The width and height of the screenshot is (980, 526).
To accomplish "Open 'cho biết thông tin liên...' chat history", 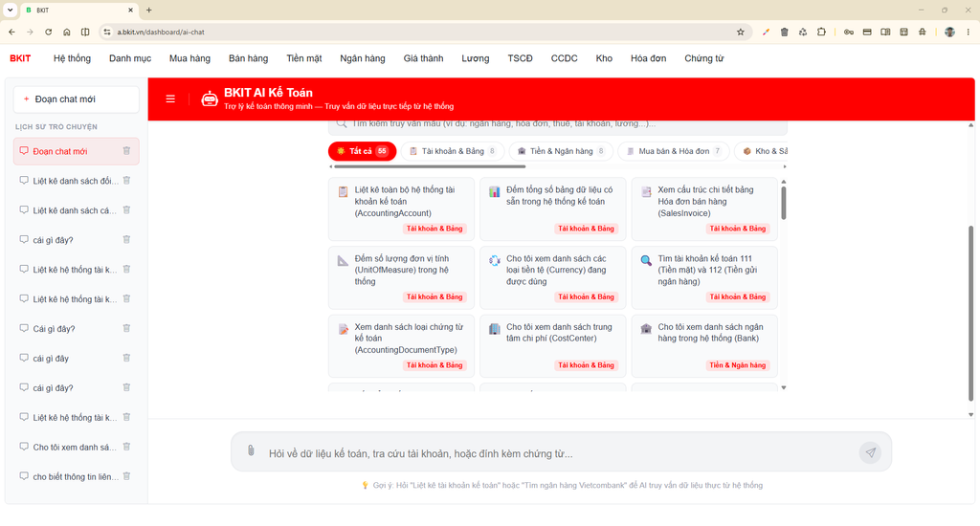I will click(76, 476).
